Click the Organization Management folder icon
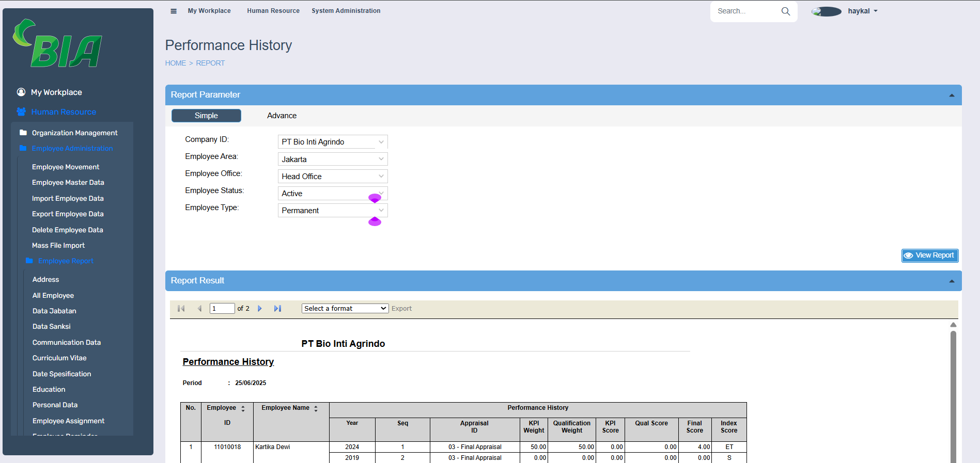The width and height of the screenshot is (980, 463). coord(23,133)
